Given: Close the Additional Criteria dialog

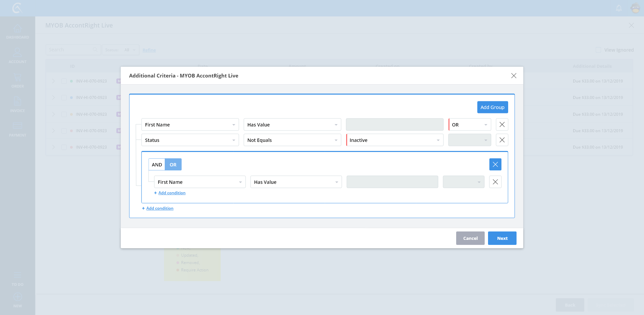Looking at the screenshot, I should tap(514, 76).
